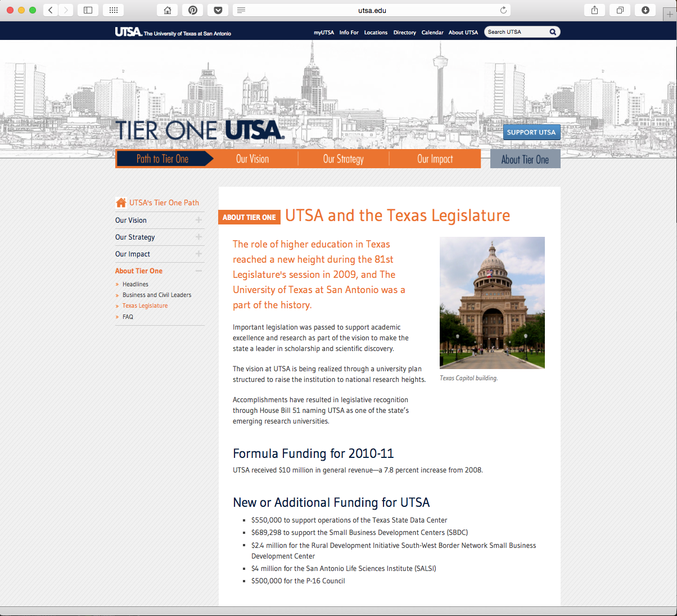The height and width of the screenshot is (616, 677).
Task: Open the Top Sites grid button
Action: click(113, 10)
